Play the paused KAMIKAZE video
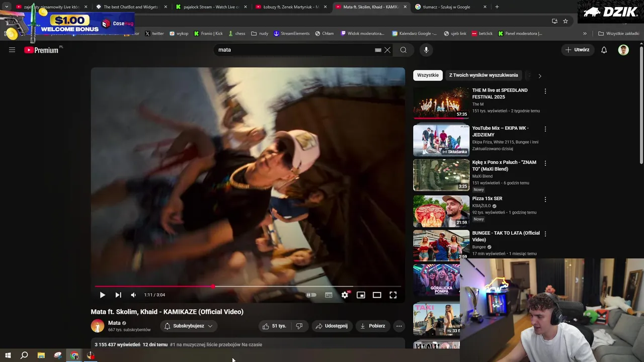This screenshot has width=644, height=362. pos(102,295)
